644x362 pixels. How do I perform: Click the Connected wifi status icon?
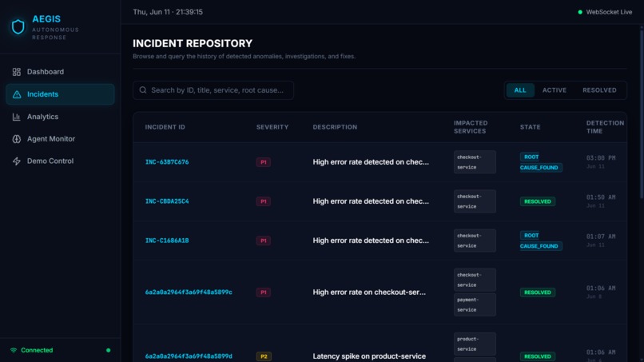14,350
